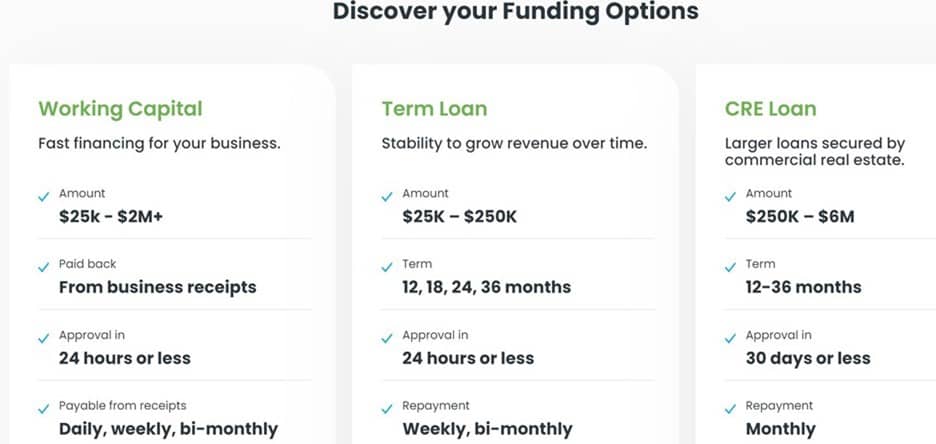Click the checkmark next to Payable from receipts
The height and width of the screenshot is (444, 936).
click(x=44, y=410)
